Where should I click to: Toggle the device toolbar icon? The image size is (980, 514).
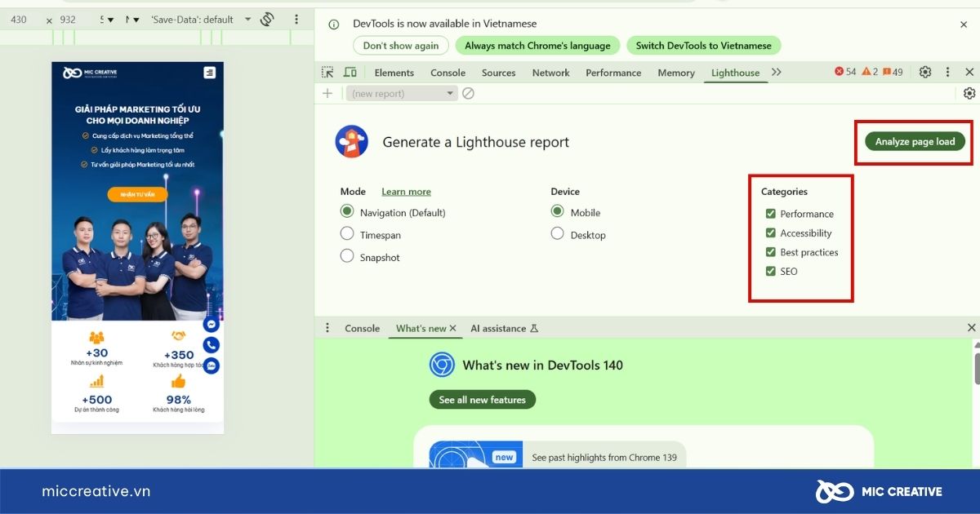(350, 73)
